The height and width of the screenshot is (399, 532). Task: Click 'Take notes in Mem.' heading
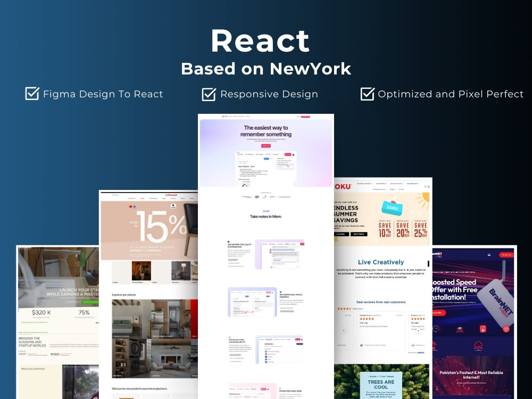[265, 217]
